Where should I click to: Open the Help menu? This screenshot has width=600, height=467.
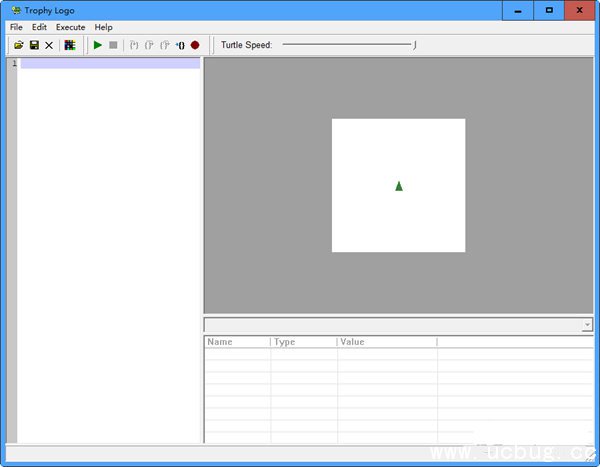click(103, 27)
